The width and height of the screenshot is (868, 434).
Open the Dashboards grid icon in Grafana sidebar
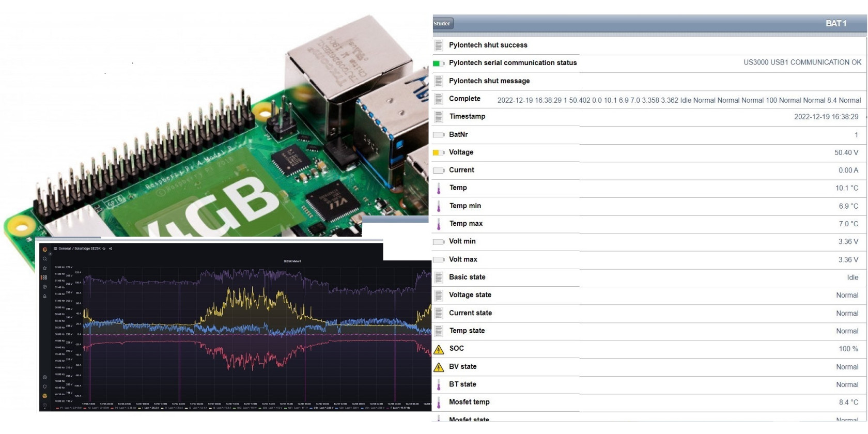point(45,277)
